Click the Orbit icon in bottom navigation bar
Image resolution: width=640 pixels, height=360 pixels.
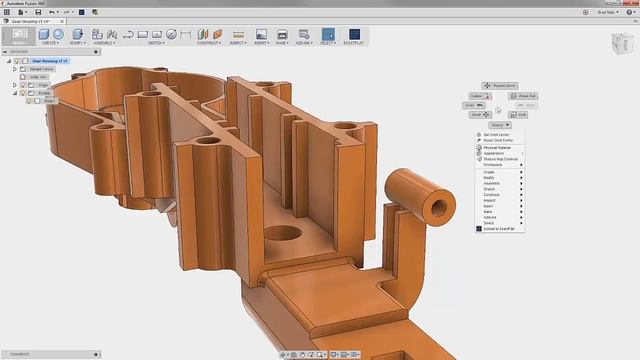[282, 355]
